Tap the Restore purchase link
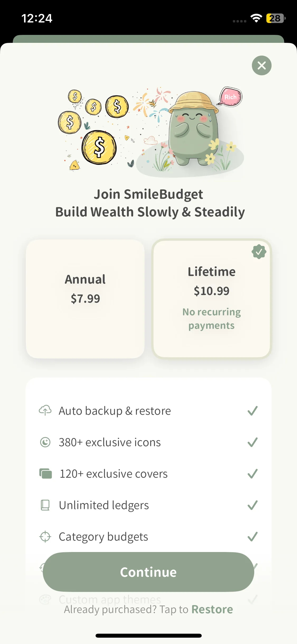The height and width of the screenshot is (644, 297). pos(212,609)
